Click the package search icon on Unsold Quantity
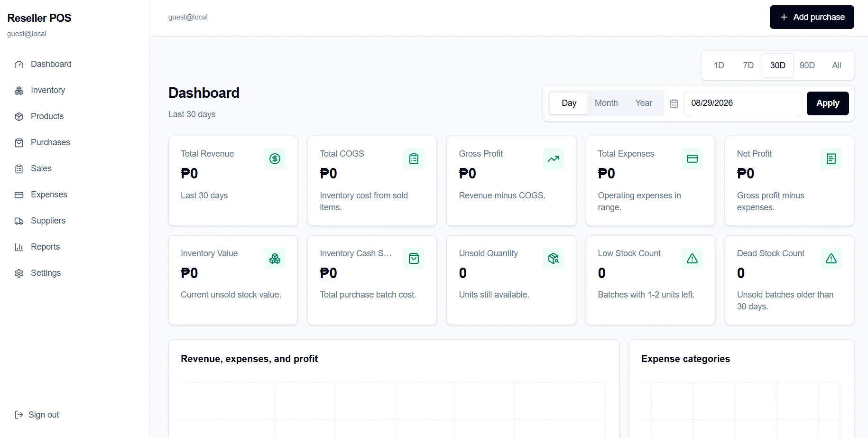 coord(553,259)
